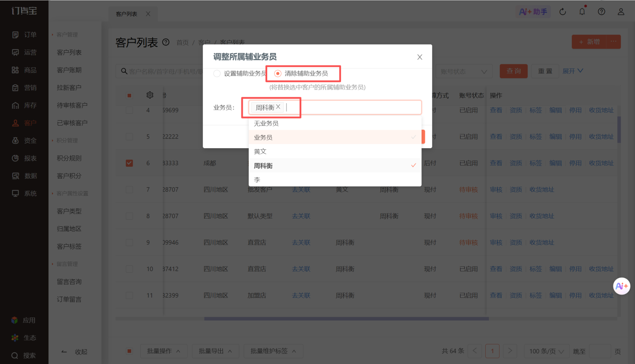Viewport: 635px width, 364px height.
Task: Open the 营销 sidebar module
Action: 24,88
